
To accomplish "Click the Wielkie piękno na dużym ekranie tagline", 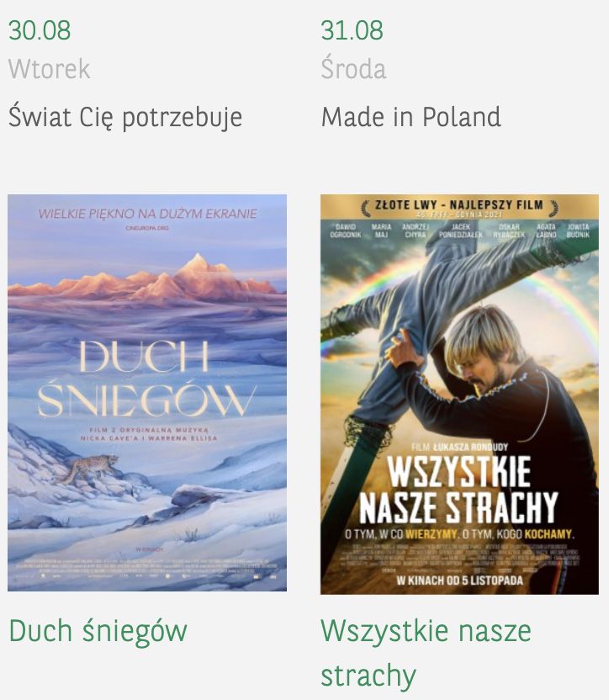I will pos(147,214).
